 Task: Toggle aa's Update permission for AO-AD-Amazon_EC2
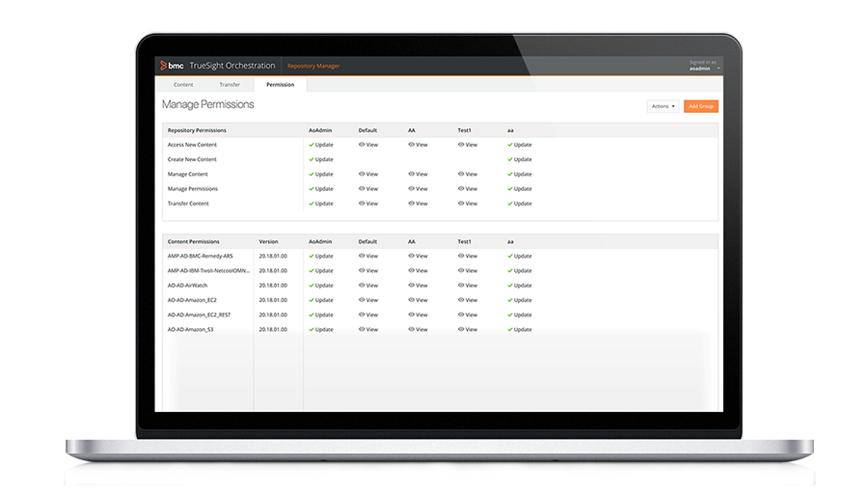[520, 300]
